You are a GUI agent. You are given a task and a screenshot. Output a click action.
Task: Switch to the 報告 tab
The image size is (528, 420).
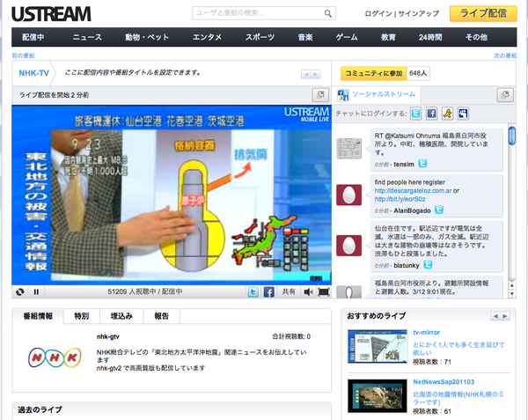(x=162, y=316)
